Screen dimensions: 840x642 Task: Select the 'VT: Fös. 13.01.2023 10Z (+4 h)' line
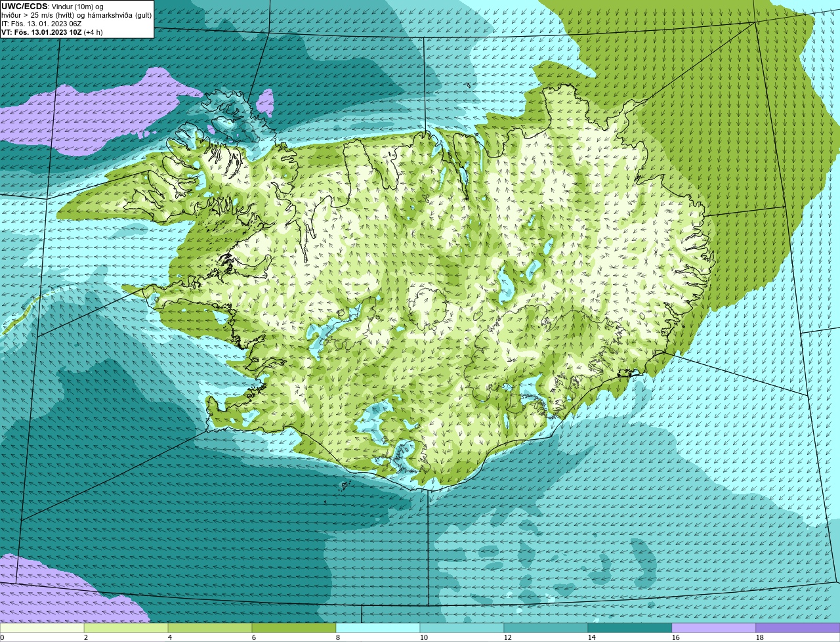[52, 32]
